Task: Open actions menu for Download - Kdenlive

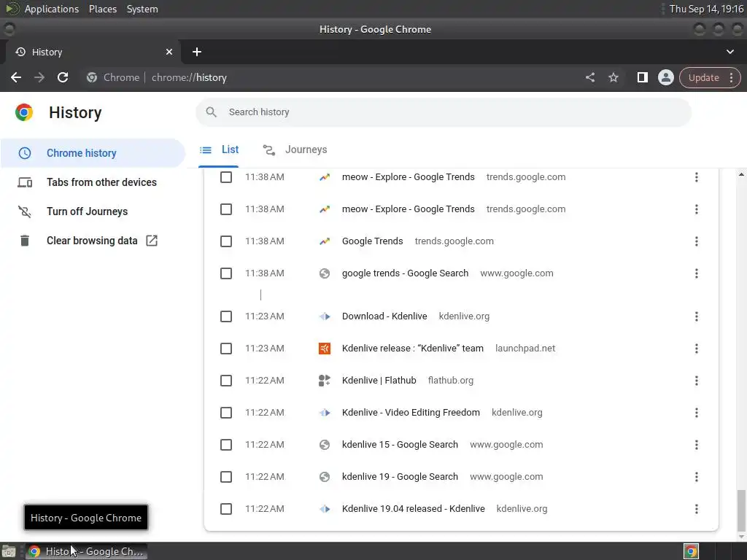Action: 696,316
